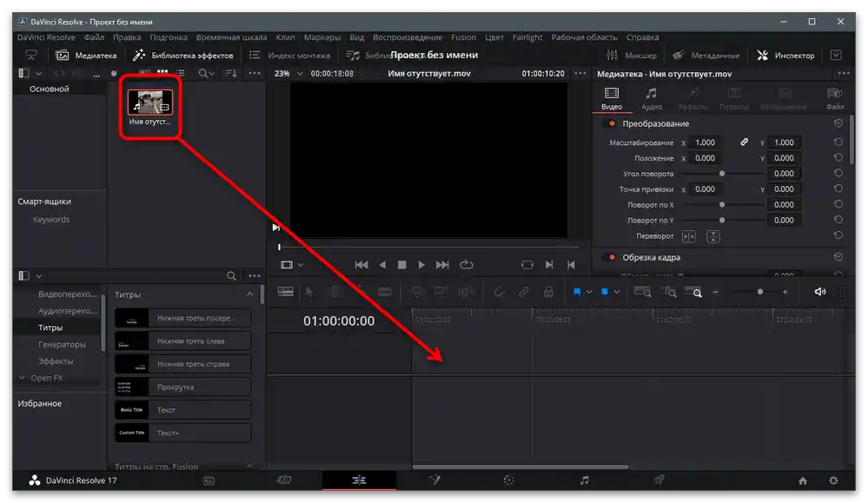
Task: Open the Deliver page rocket icon
Action: (659, 480)
